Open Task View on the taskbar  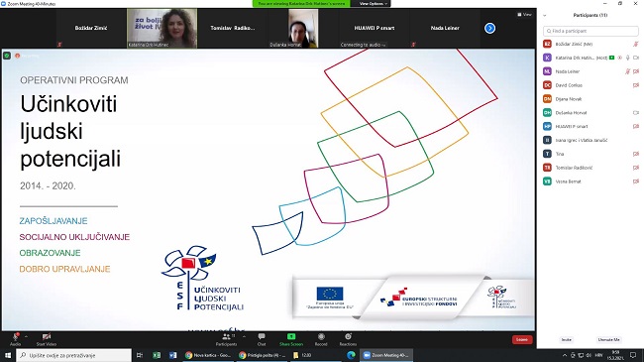point(140,355)
